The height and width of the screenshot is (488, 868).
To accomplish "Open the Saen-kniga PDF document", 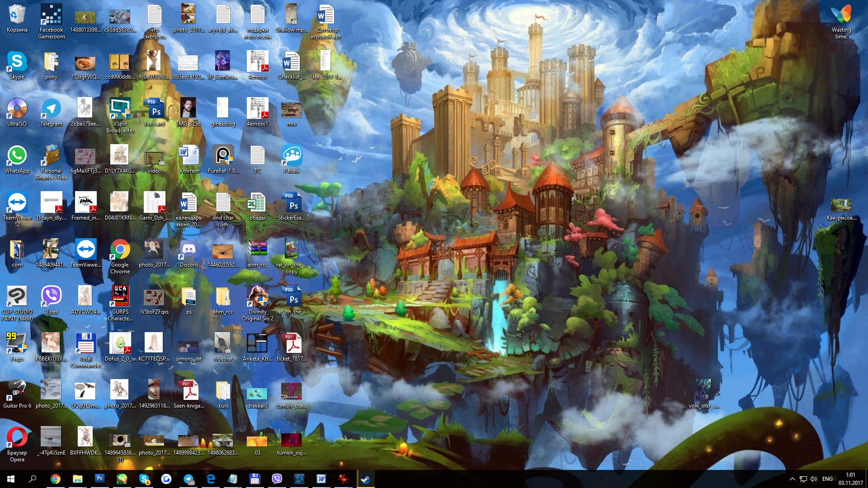I will (x=189, y=395).
